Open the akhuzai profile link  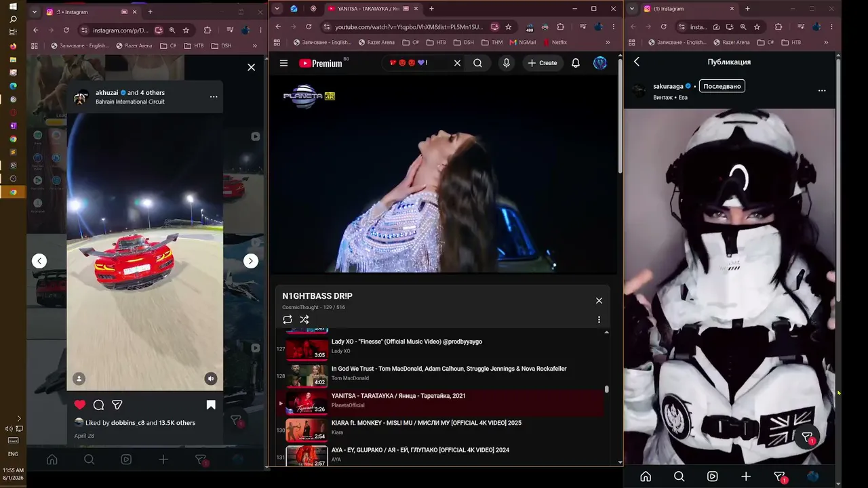[x=106, y=92]
